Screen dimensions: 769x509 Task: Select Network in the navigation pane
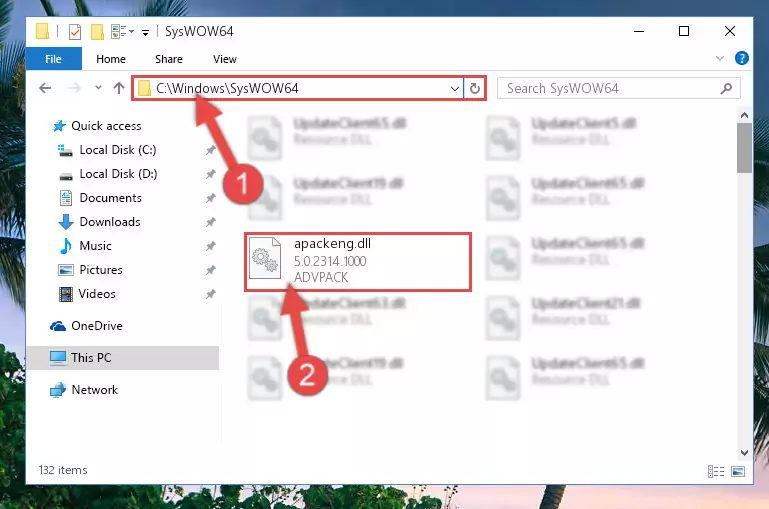click(95, 390)
